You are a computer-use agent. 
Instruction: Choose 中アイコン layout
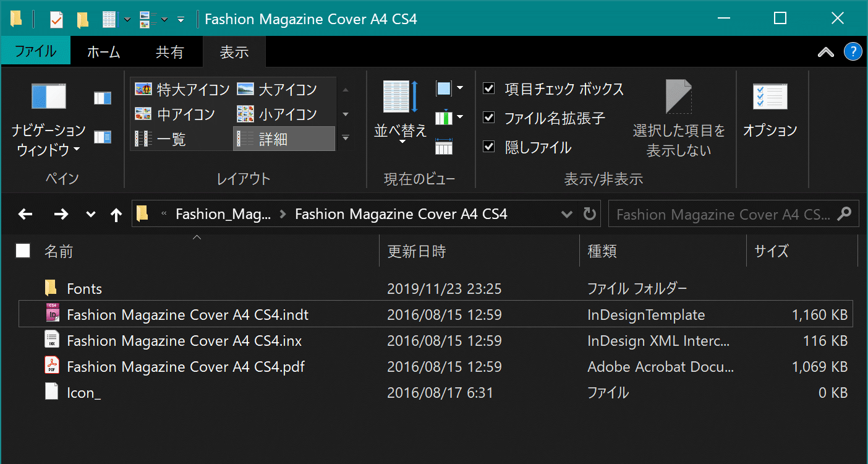point(182,114)
